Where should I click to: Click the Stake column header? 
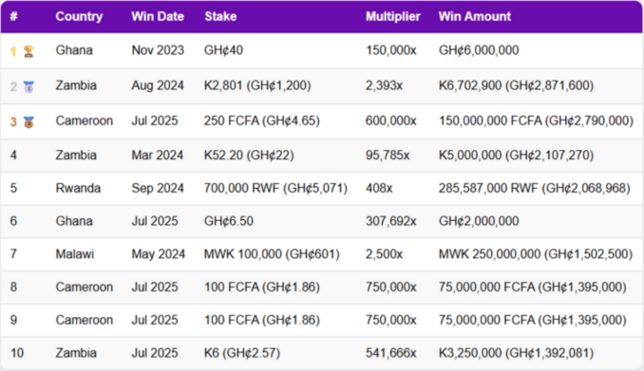220,16
